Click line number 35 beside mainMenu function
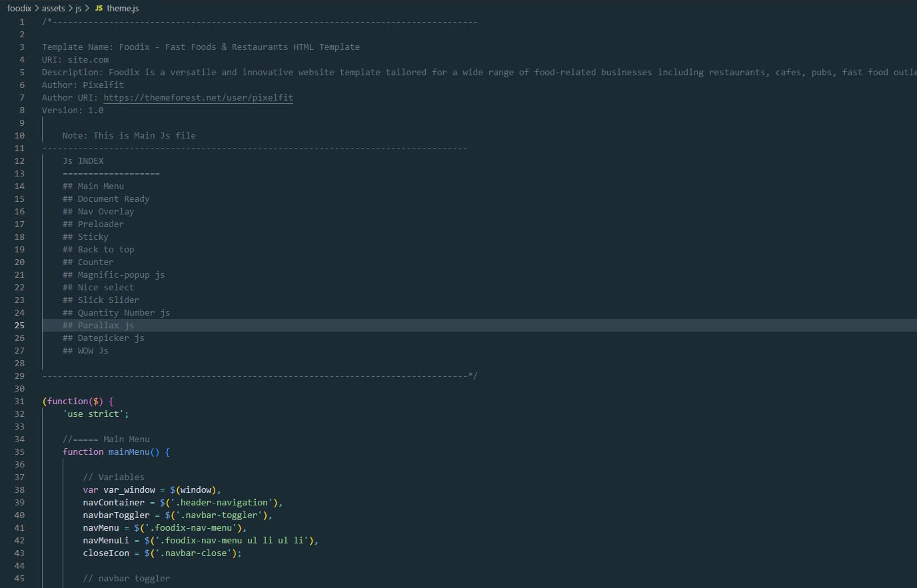 (x=19, y=452)
